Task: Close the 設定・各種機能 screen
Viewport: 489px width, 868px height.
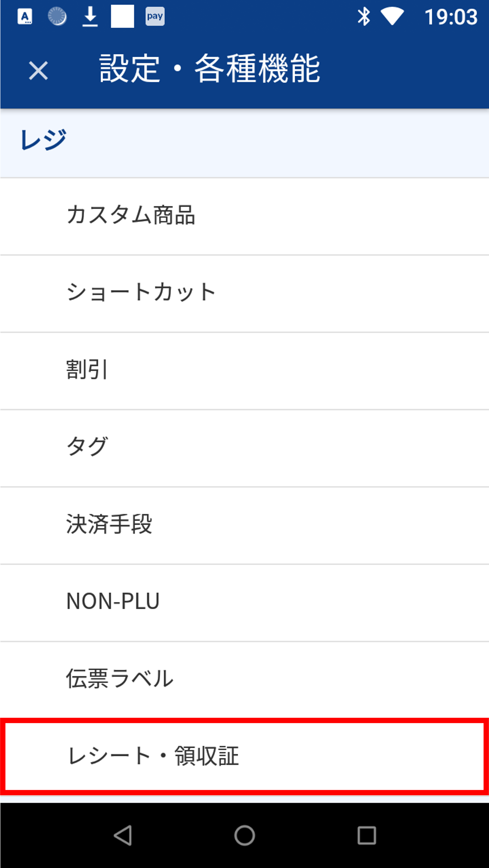Action: pos(38,71)
